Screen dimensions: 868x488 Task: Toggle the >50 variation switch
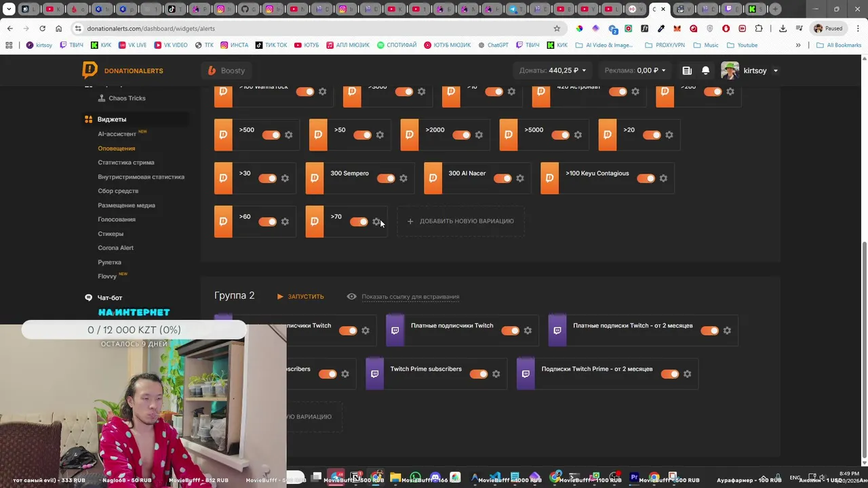(363, 135)
